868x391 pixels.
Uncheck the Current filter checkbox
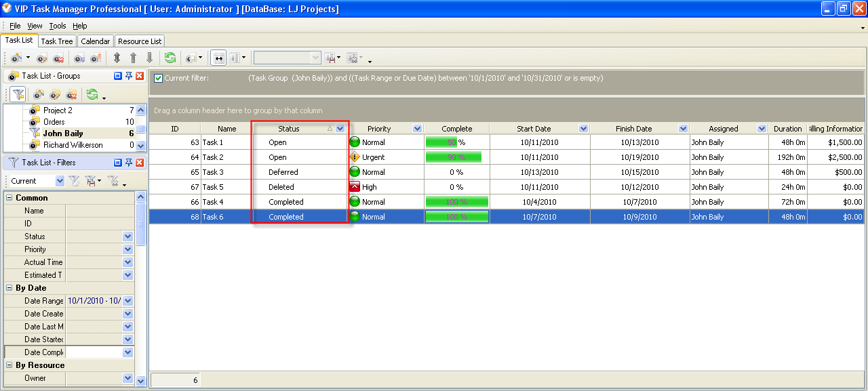(158, 78)
